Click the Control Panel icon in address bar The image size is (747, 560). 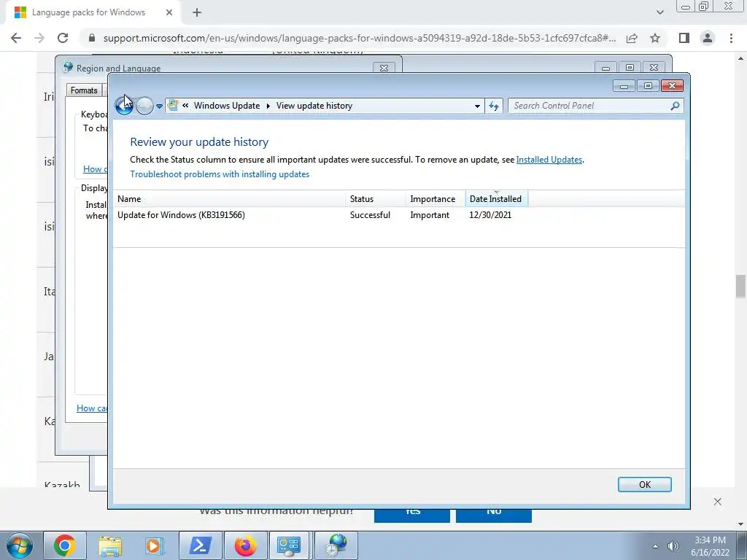click(173, 106)
